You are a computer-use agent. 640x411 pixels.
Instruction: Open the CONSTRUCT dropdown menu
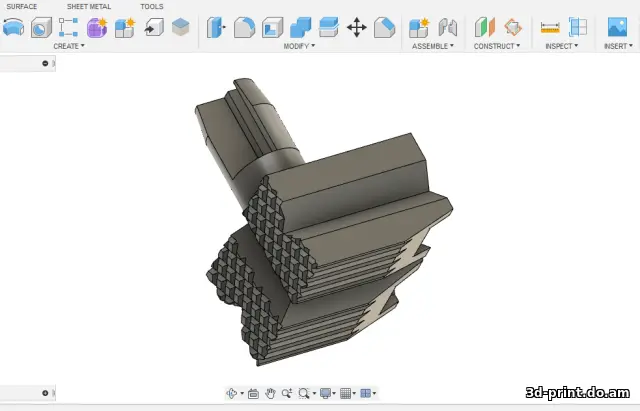pyautogui.click(x=497, y=46)
